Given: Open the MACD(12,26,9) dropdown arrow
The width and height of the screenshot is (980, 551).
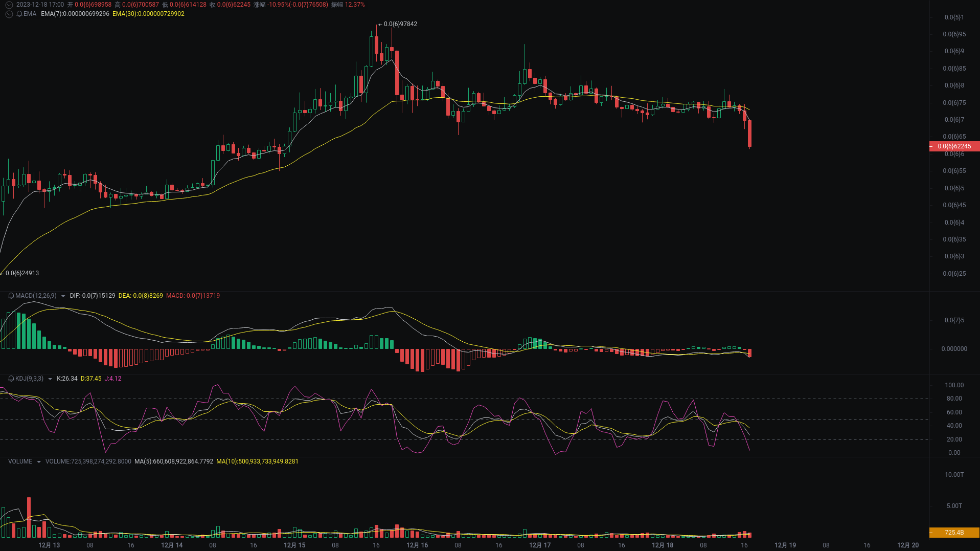Looking at the screenshot, I should point(63,296).
